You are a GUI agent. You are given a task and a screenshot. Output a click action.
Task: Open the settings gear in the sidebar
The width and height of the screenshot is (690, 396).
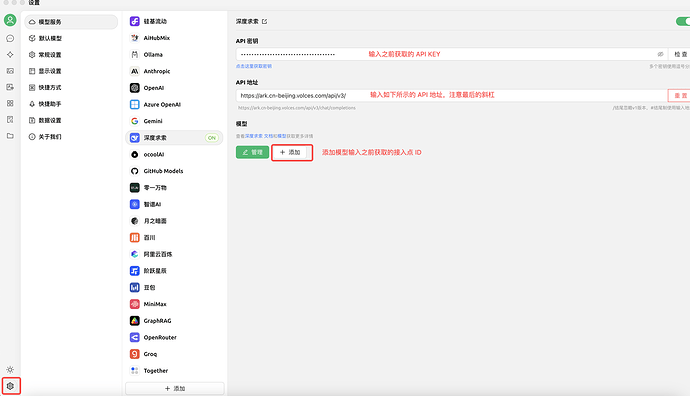pyautogui.click(x=10, y=386)
